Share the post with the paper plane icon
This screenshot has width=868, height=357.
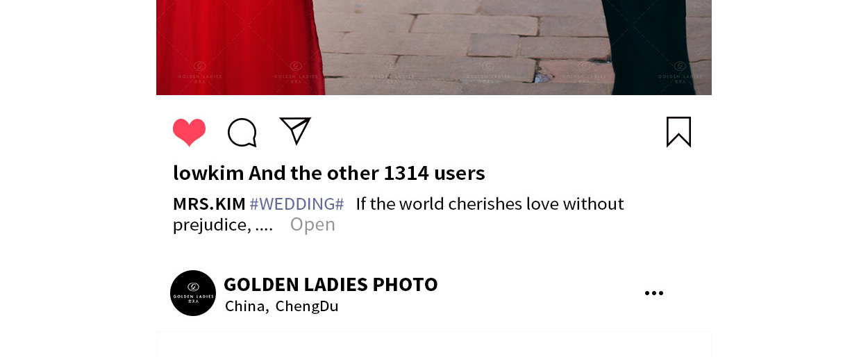[295, 131]
